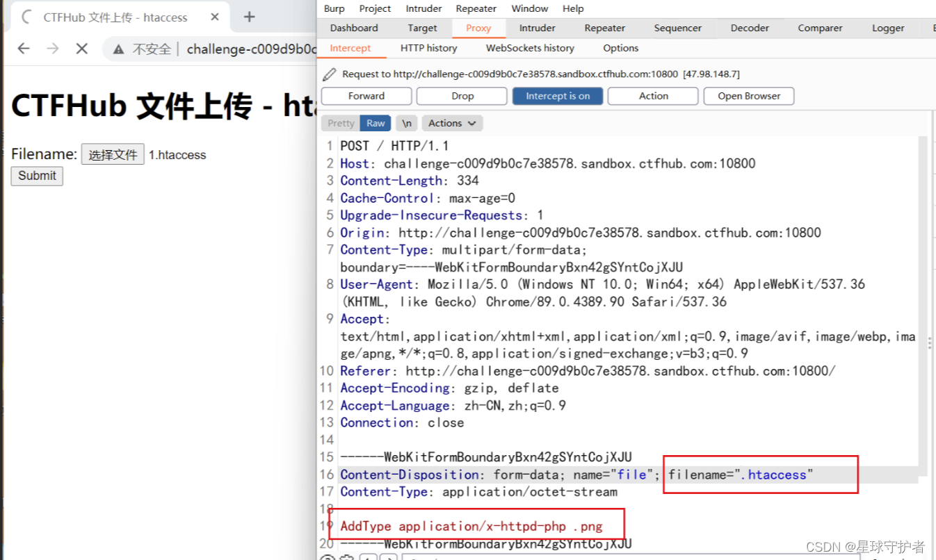Viewport: 936px width, 560px height.
Task: Click the Accept-Encoding header line
Action: pos(449,388)
